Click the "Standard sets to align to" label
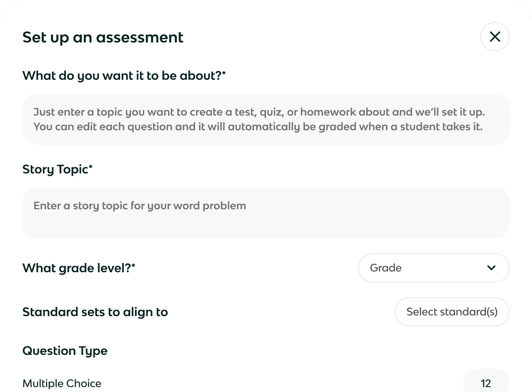532x392 pixels. (95, 312)
